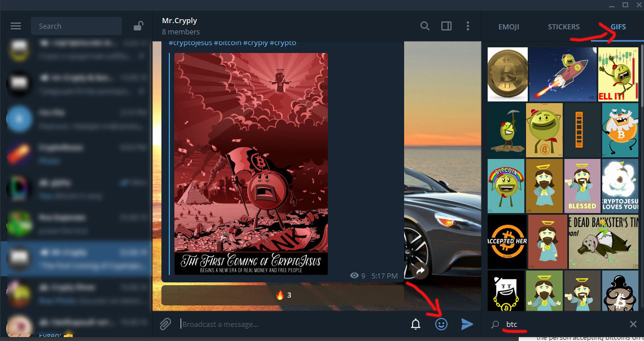This screenshot has width=644, height=341.
Task: Pick the gold Bitcoin coin GIF
Action: (x=507, y=74)
